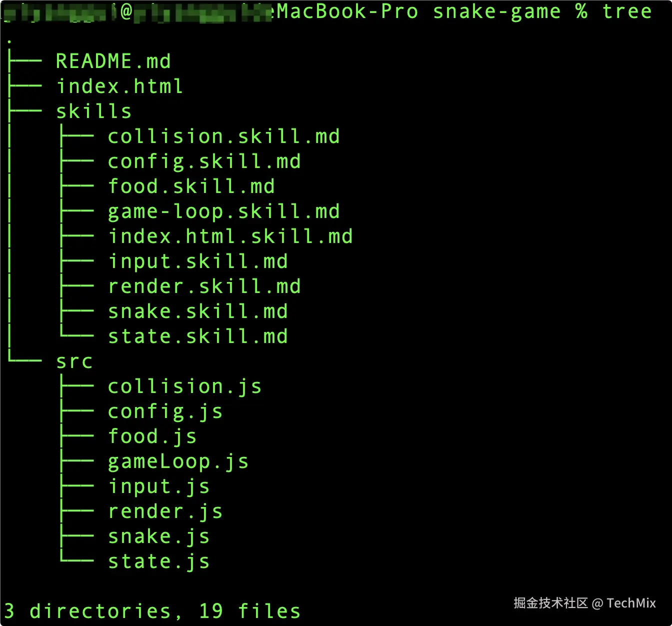Click state.js file name
Image resolution: width=672 pixels, height=626 pixels.
click(159, 561)
